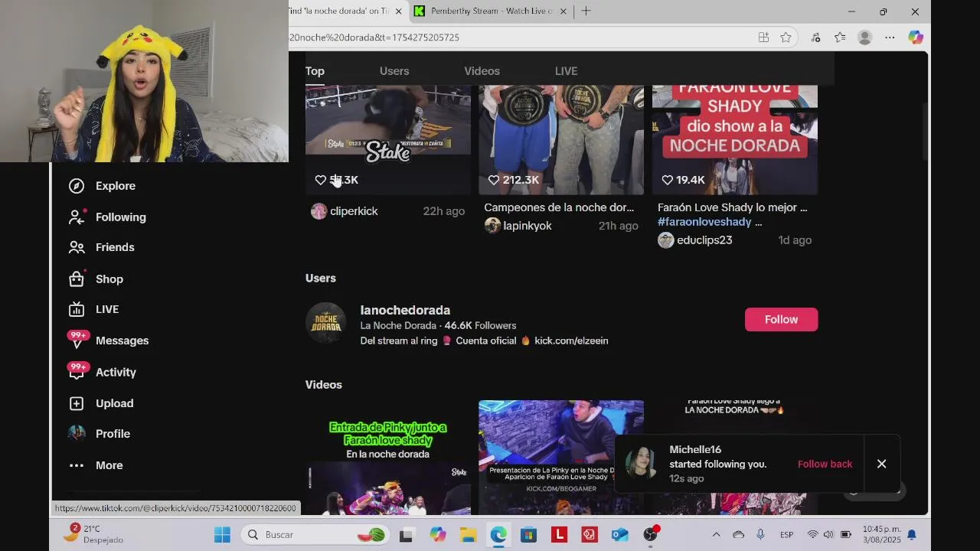The height and width of the screenshot is (551, 980).
Task: Open the weather widget showing 21°C
Action: (94, 534)
